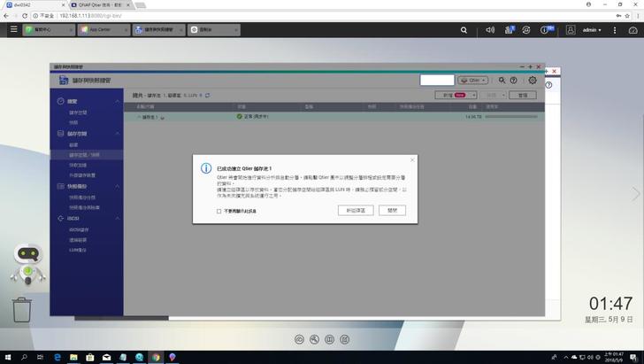Click the desktop clock showing 01:47
This screenshot has height=364, width=644.
click(610, 304)
